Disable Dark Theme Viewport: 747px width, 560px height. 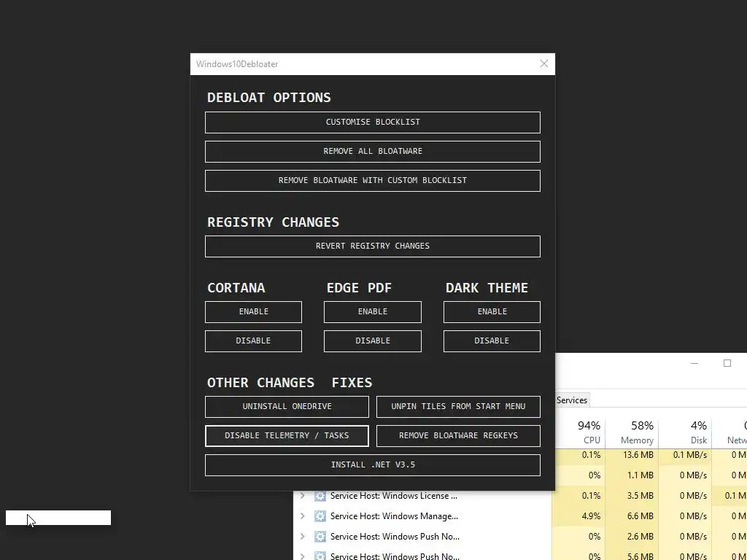pos(492,341)
